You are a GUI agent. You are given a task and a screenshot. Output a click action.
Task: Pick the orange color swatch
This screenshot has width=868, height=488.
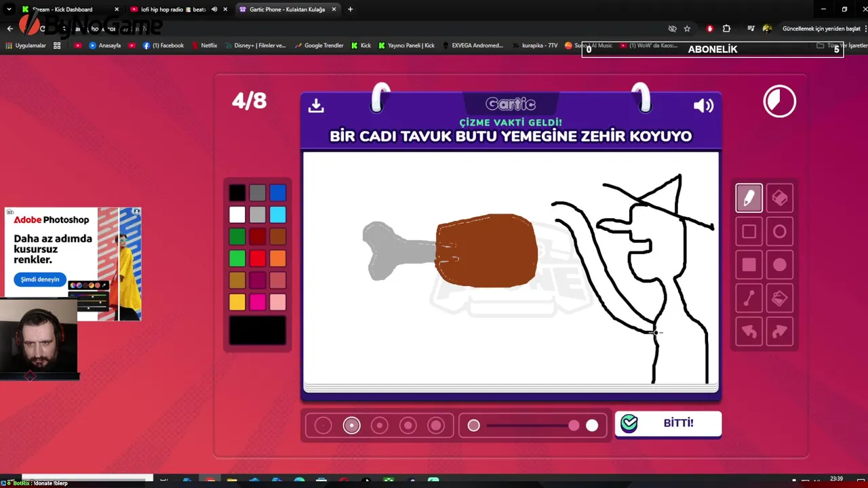277,258
